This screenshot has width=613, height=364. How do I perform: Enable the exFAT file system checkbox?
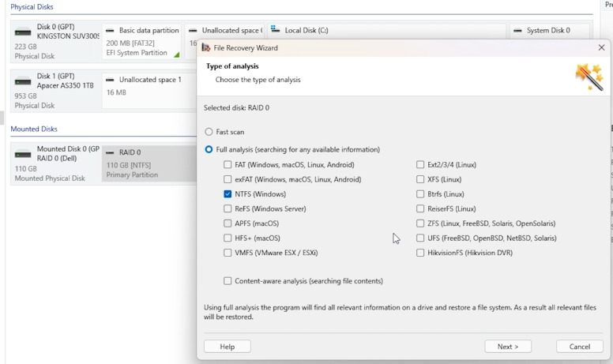(228, 179)
